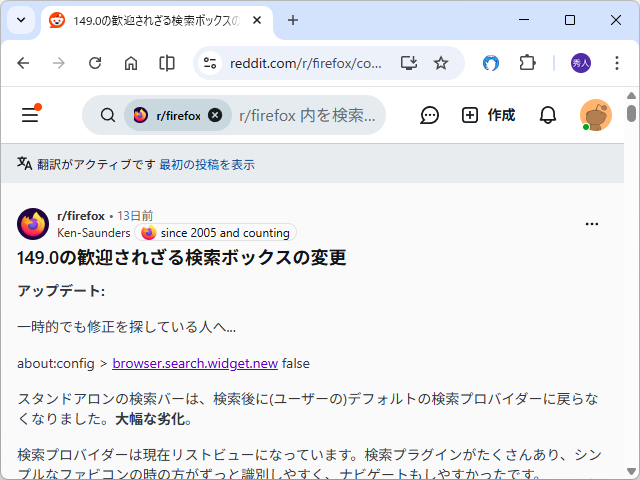Screen dimensions: 640x480
Task: Maximize the browser window
Action: 570,20
